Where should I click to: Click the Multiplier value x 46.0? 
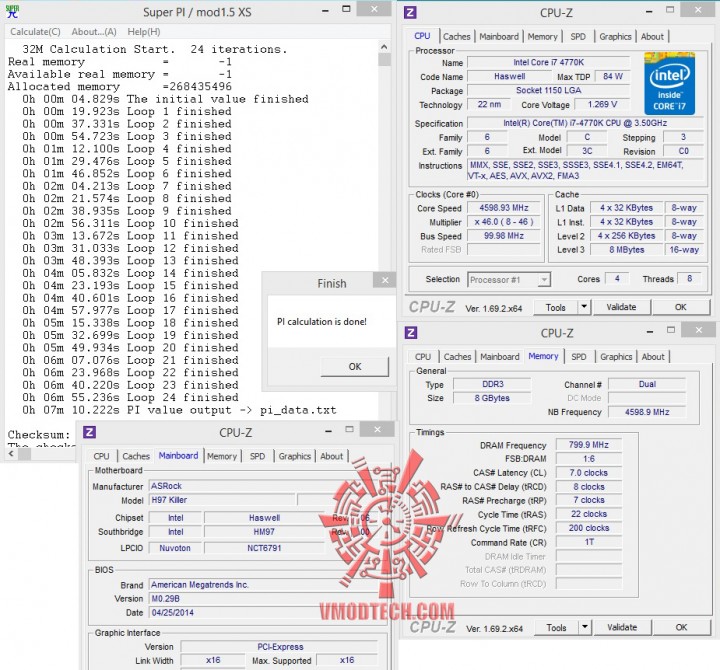504,222
